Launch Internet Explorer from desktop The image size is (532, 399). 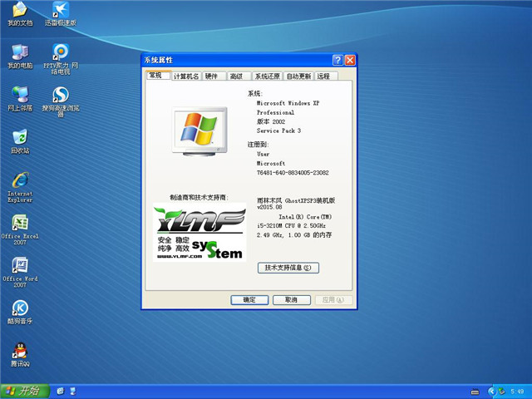point(20,187)
